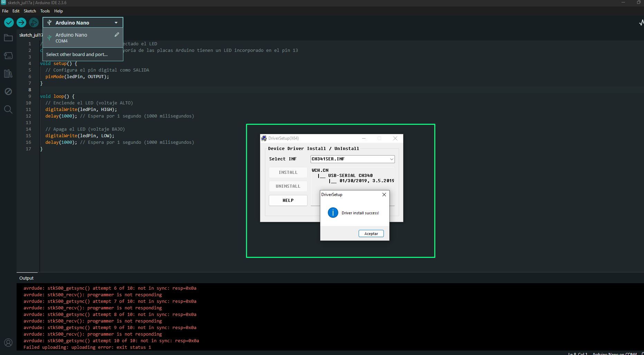The width and height of the screenshot is (644, 355).
Task: Open the Library Manager sidebar icon
Action: (8, 74)
